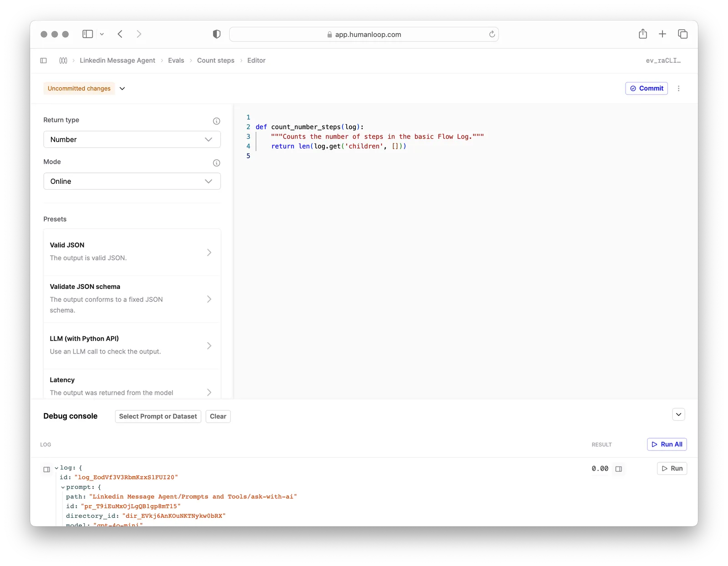This screenshot has width=728, height=566.
Task: Collapse the prompt tree node
Action: click(63, 487)
